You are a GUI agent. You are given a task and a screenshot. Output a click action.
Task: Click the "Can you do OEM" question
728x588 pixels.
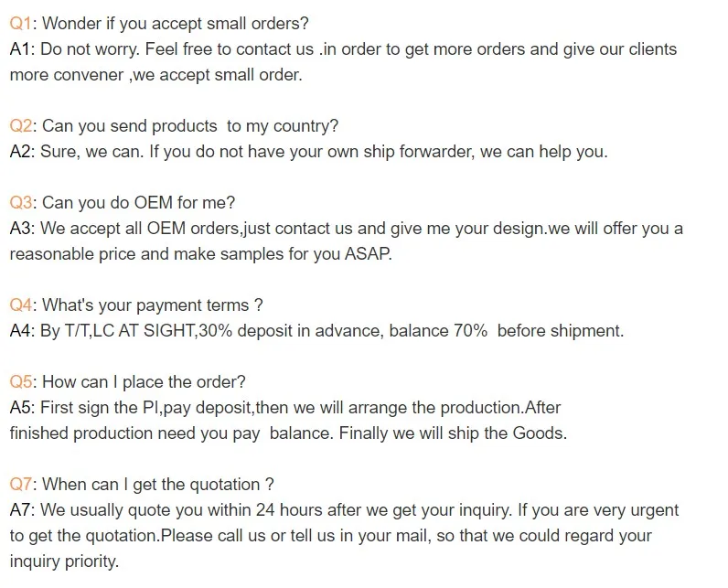(x=137, y=203)
